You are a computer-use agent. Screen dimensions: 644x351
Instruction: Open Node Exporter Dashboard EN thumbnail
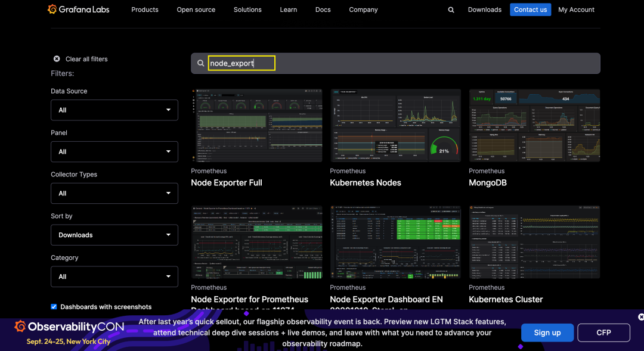(x=395, y=242)
